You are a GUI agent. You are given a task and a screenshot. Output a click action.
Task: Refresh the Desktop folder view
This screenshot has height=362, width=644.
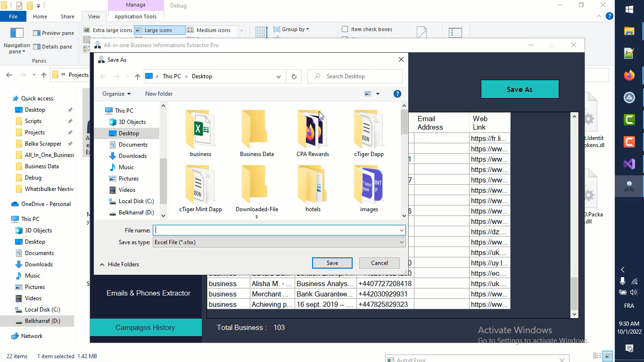pyautogui.click(x=294, y=76)
